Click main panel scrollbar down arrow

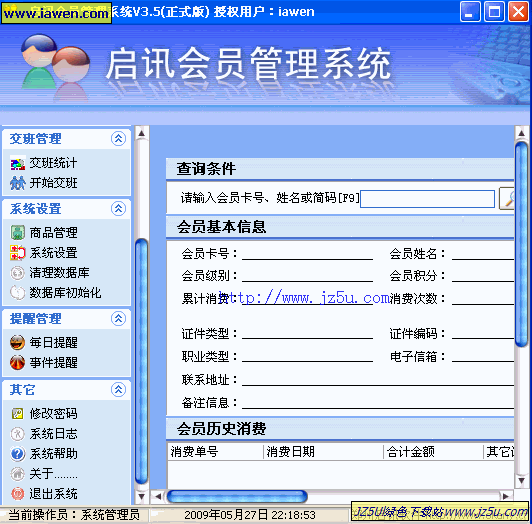[x=521, y=481]
